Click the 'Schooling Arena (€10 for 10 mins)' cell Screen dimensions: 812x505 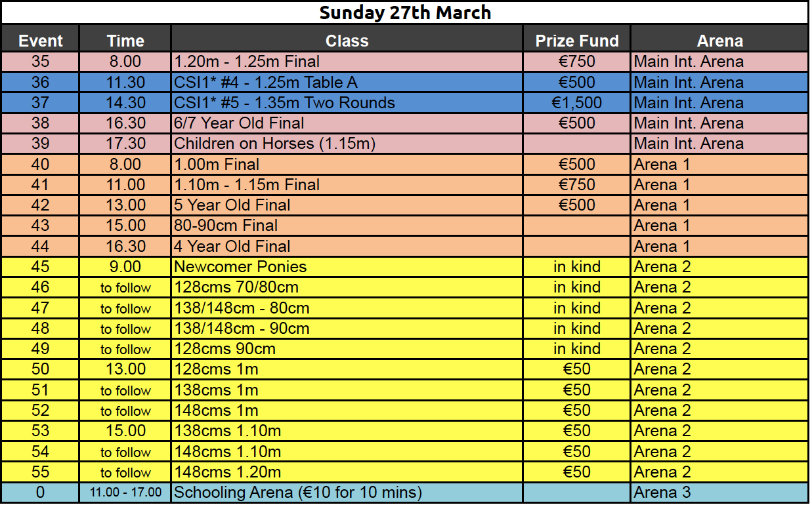(347, 492)
